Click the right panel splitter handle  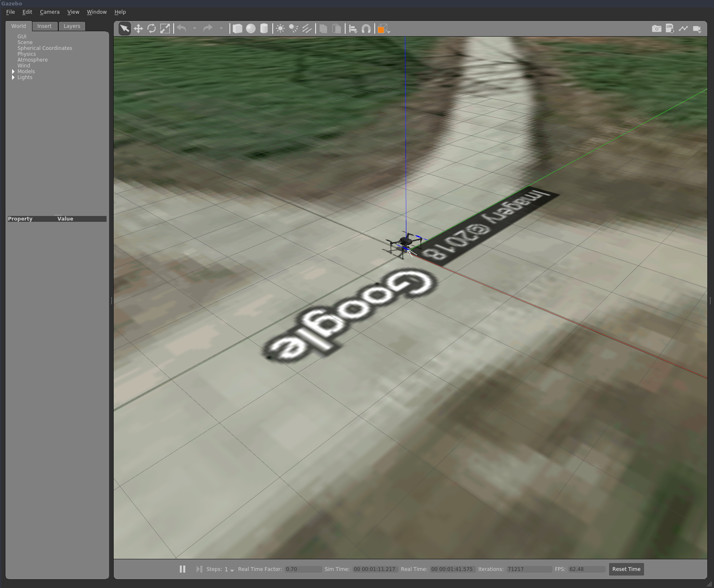pos(710,300)
